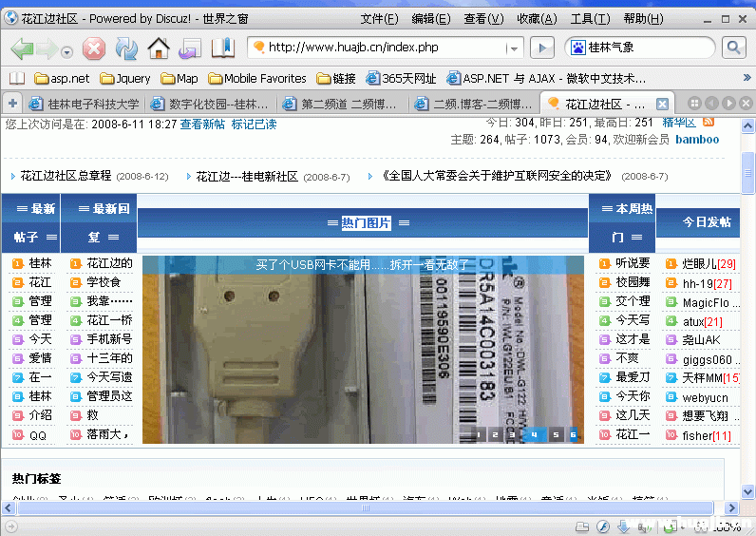
Task: Click the 查看新帖 link
Action: pos(202,124)
